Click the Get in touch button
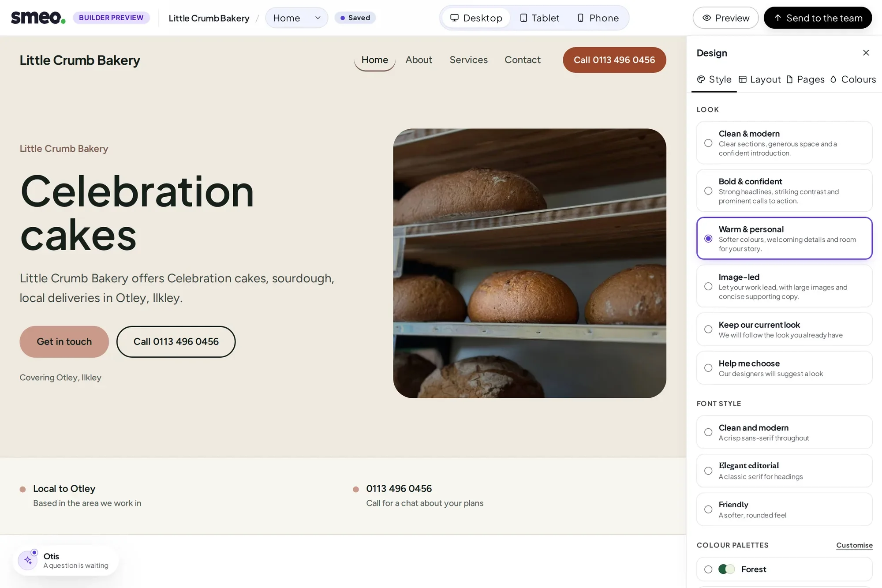The image size is (882, 588). (x=64, y=342)
